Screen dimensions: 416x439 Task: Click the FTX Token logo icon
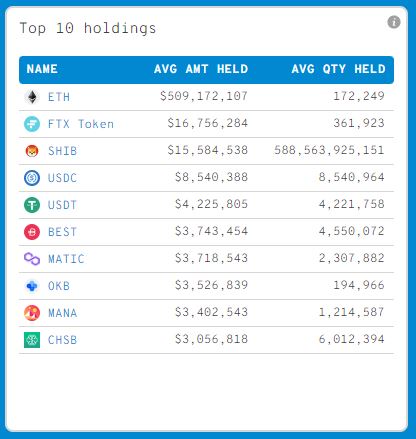point(32,124)
